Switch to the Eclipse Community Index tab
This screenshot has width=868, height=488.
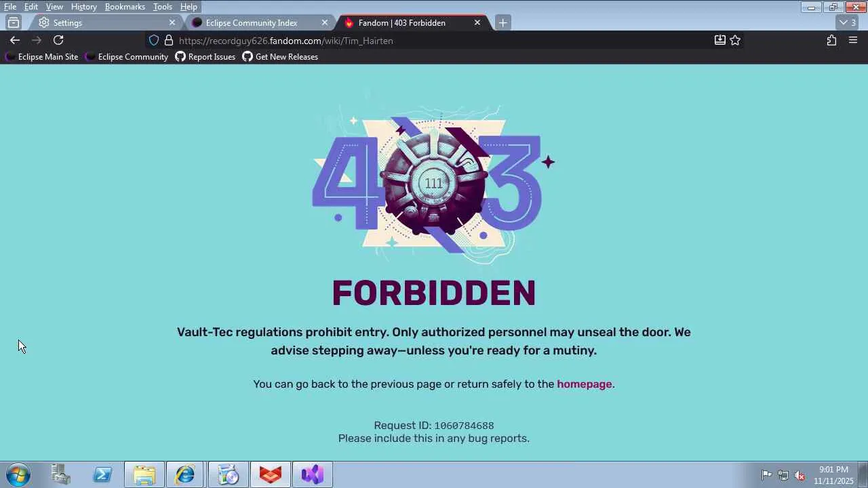pos(258,22)
